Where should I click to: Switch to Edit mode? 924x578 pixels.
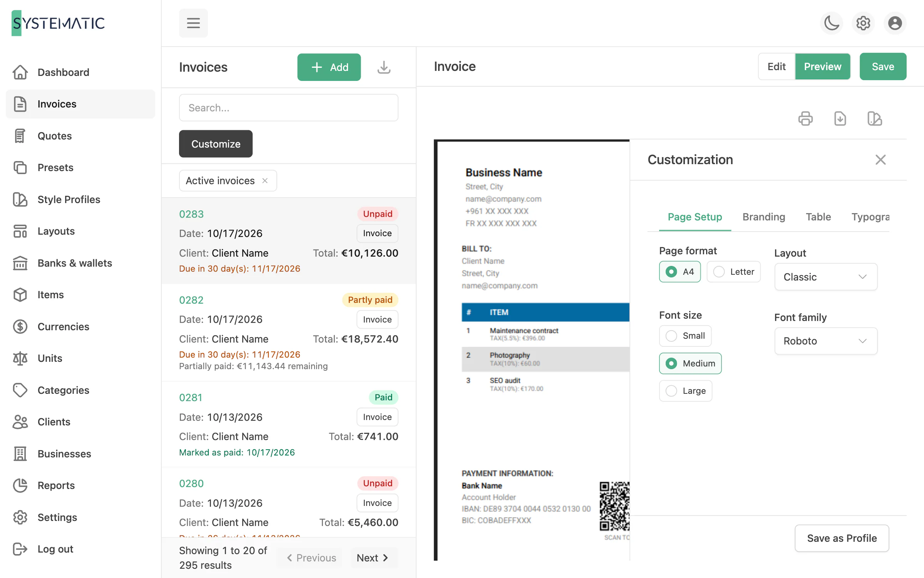click(777, 67)
